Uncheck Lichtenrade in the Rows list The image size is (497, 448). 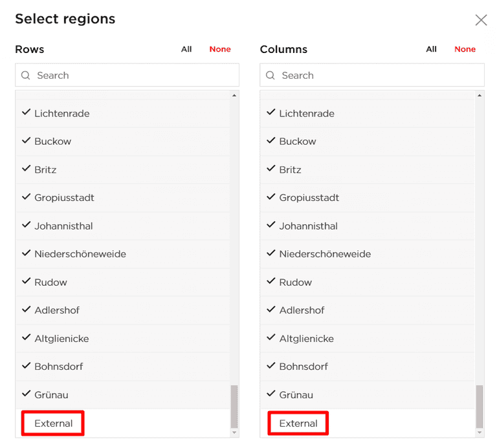pyautogui.click(x=61, y=114)
